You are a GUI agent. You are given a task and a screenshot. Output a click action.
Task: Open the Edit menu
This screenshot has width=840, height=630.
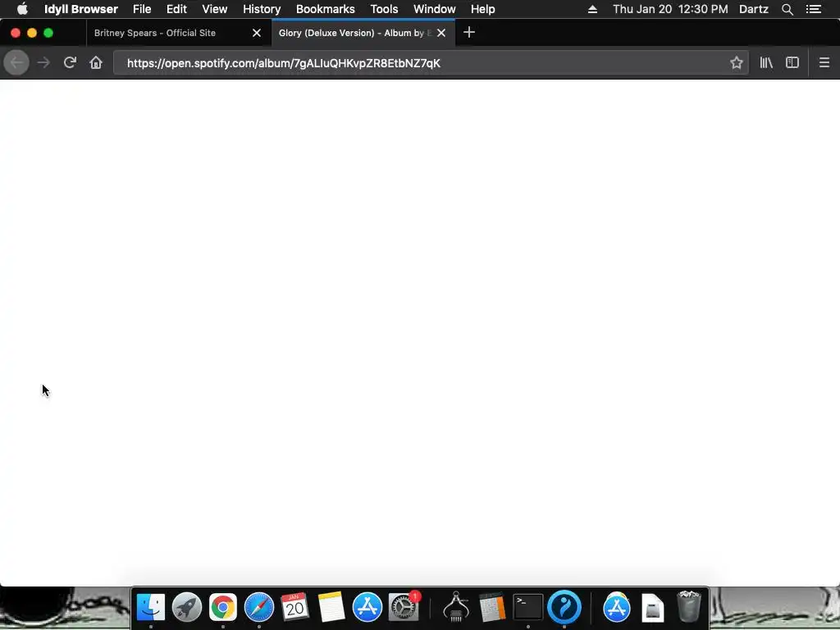(x=176, y=9)
